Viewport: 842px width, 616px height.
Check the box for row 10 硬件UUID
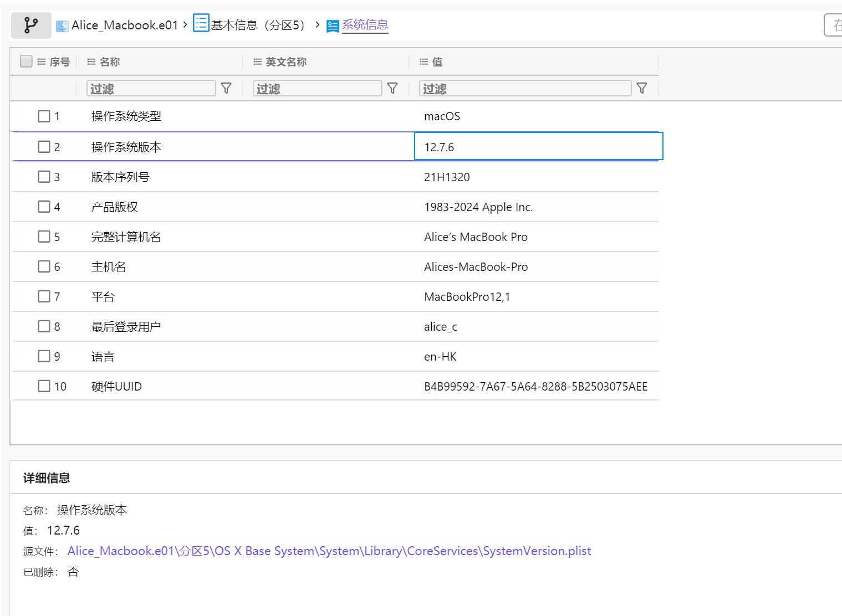pos(44,386)
